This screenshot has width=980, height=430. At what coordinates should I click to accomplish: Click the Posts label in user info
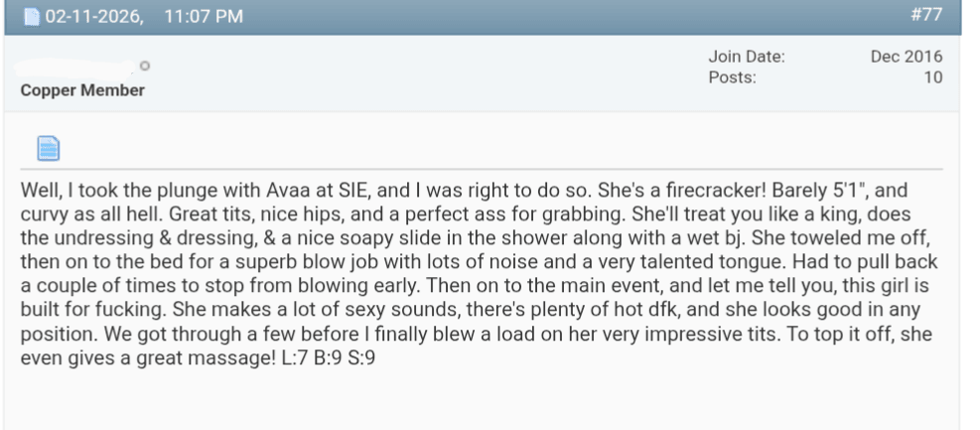[x=732, y=76]
